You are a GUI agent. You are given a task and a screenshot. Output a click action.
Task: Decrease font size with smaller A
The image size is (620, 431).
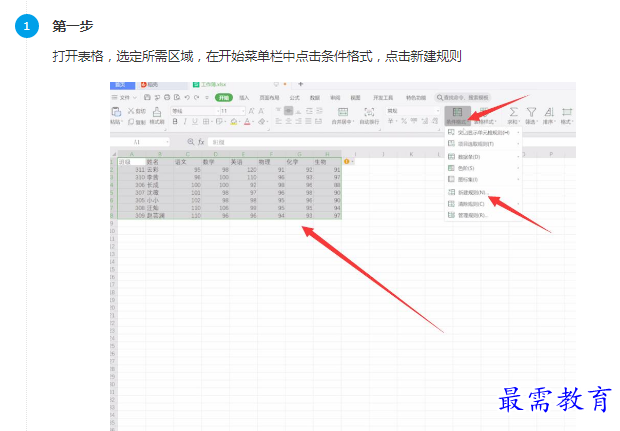pos(261,111)
